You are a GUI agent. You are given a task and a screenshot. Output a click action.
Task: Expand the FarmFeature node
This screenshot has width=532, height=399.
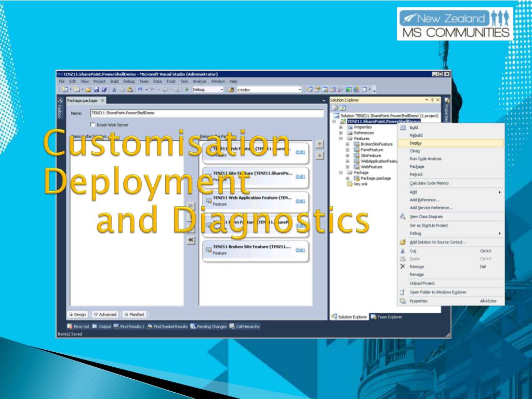pos(348,150)
